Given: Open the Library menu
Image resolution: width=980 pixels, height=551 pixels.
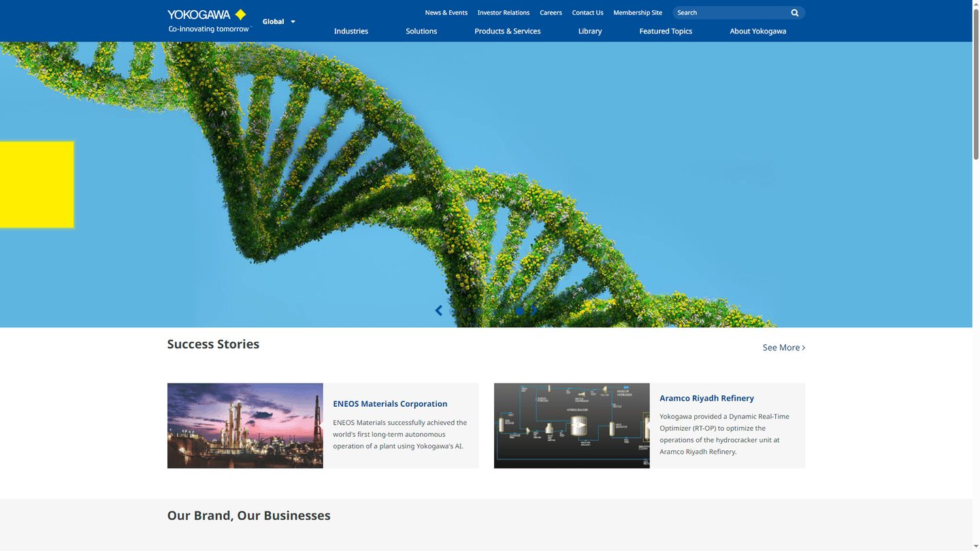Looking at the screenshot, I should (x=590, y=31).
